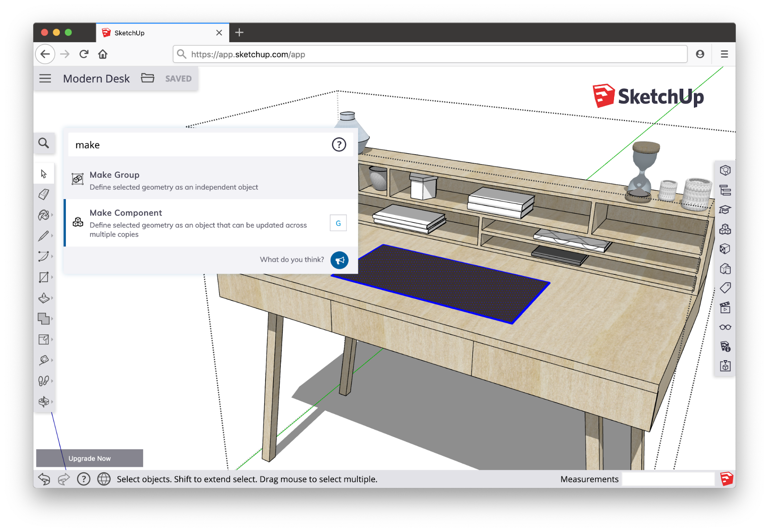The height and width of the screenshot is (532, 769).
Task: Select the Orbit navigation tool
Action: [x=43, y=402]
